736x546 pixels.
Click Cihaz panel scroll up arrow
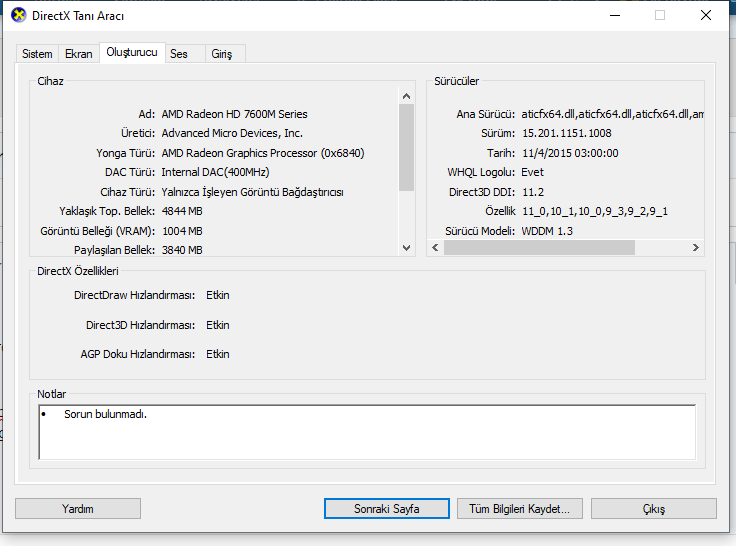coord(406,96)
